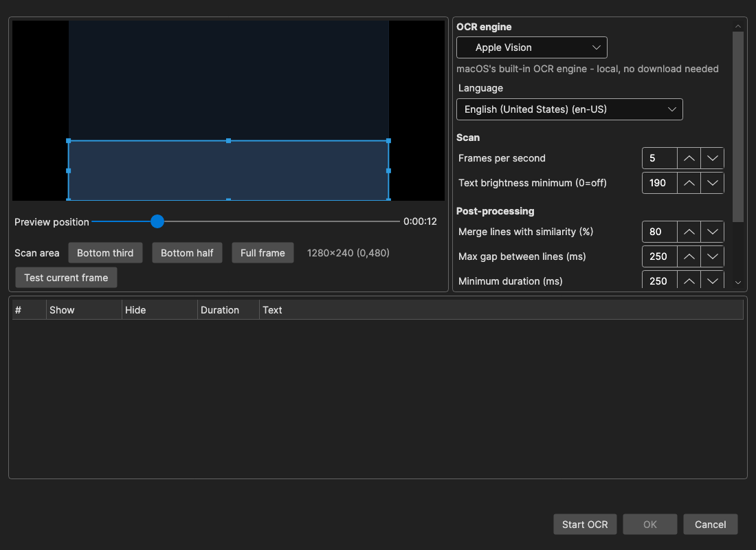
Task: Increase Merge lines with similarity value
Action: (689, 232)
